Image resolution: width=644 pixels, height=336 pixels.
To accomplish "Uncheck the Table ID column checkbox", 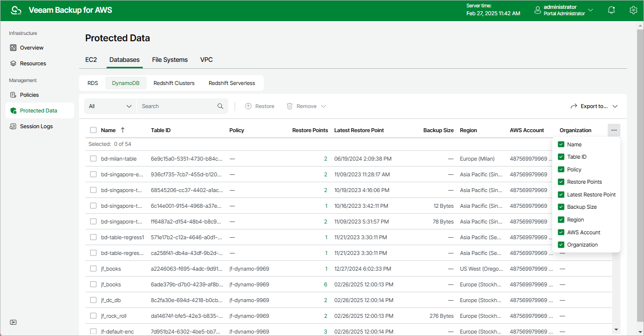I will [x=561, y=157].
